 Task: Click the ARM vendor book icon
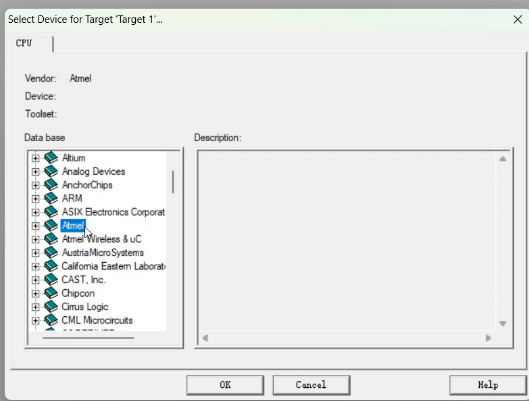[x=51, y=198]
